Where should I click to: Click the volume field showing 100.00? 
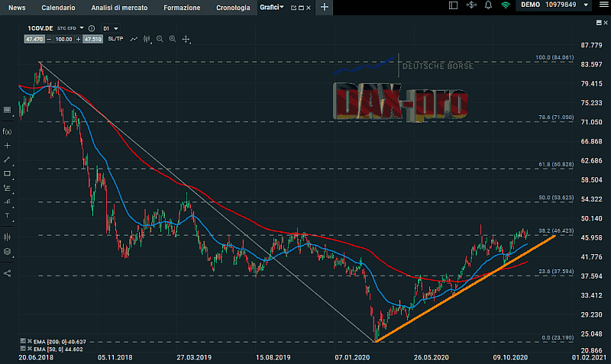pos(63,39)
